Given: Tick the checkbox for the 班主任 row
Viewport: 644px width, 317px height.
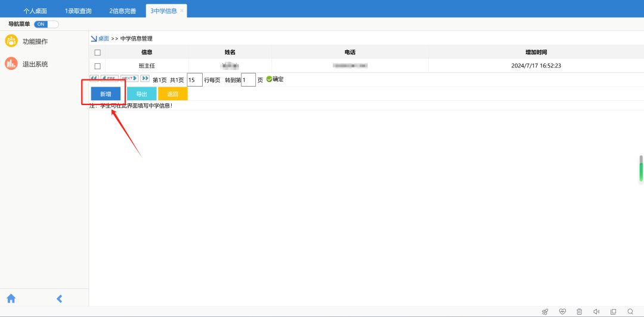Looking at the screenshot, I should click(x=97, y=66).
